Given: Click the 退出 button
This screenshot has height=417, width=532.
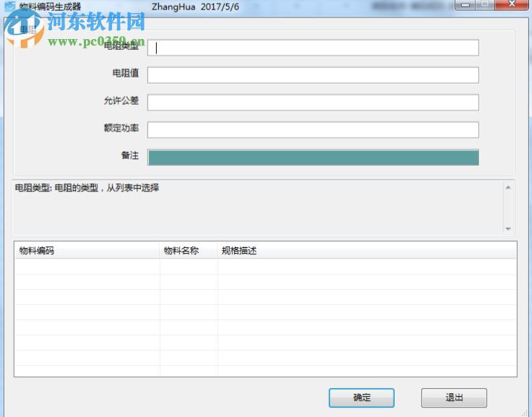Looking at the screenshot, I should (454, 397).
